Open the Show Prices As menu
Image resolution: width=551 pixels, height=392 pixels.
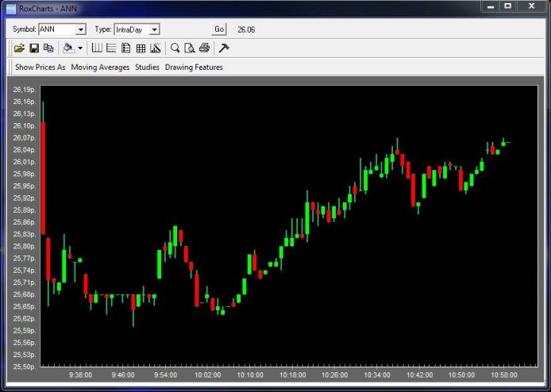[x=40, y=67]
